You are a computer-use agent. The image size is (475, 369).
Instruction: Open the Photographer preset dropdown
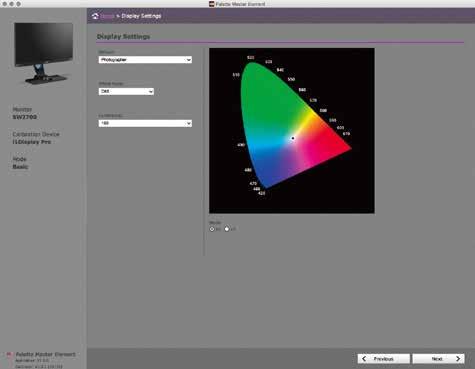145,60
